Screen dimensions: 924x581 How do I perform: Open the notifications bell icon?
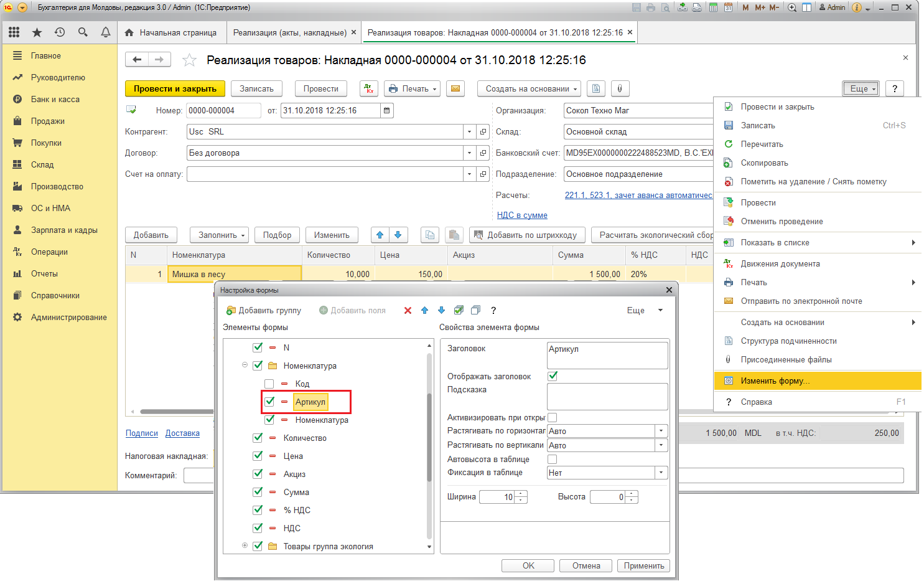tap(106, 32)
